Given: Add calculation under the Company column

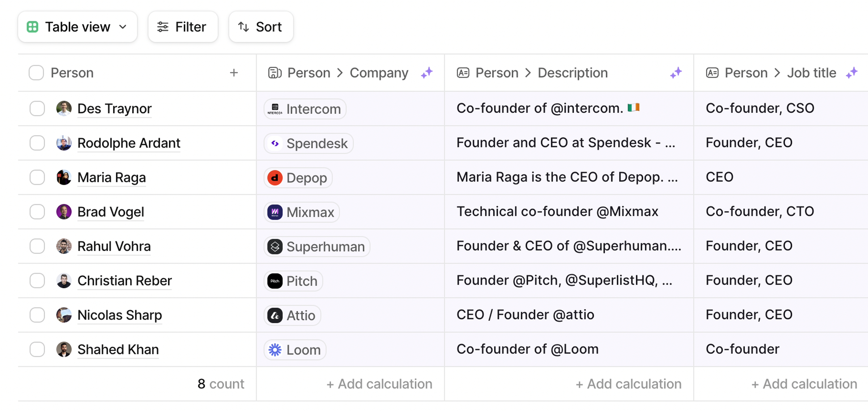Looking at the screenshot, I should [380, 384].
